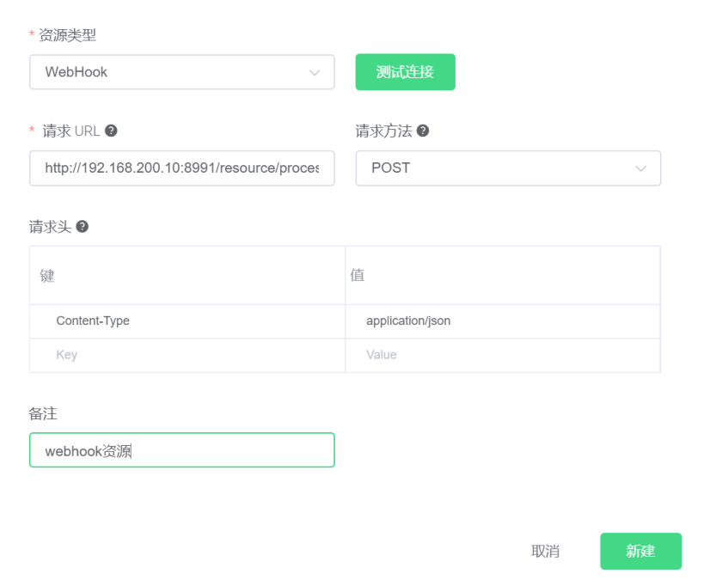Viewport: 728px width, 586px height.
Task: Open the POST request method chevron
Action: click(640, 168)
